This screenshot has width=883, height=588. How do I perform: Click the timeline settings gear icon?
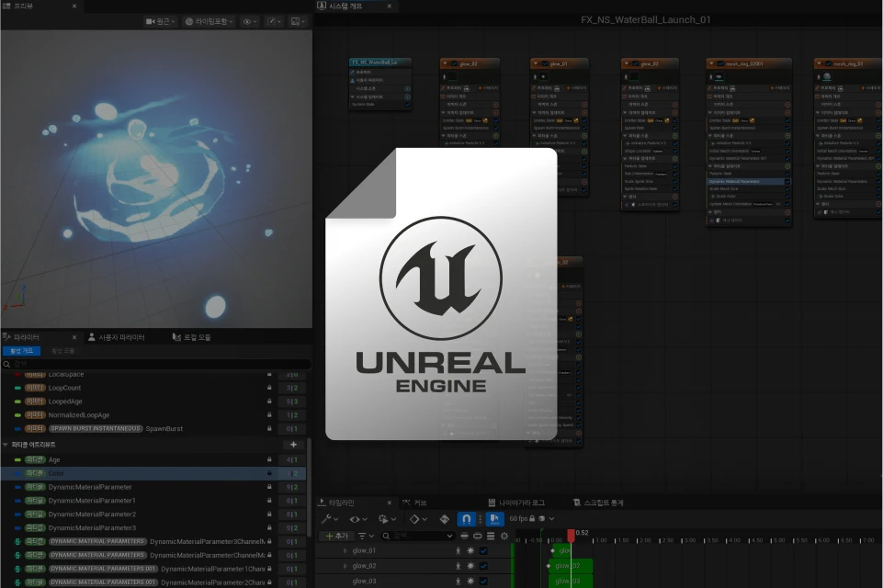tap(504, 536)
